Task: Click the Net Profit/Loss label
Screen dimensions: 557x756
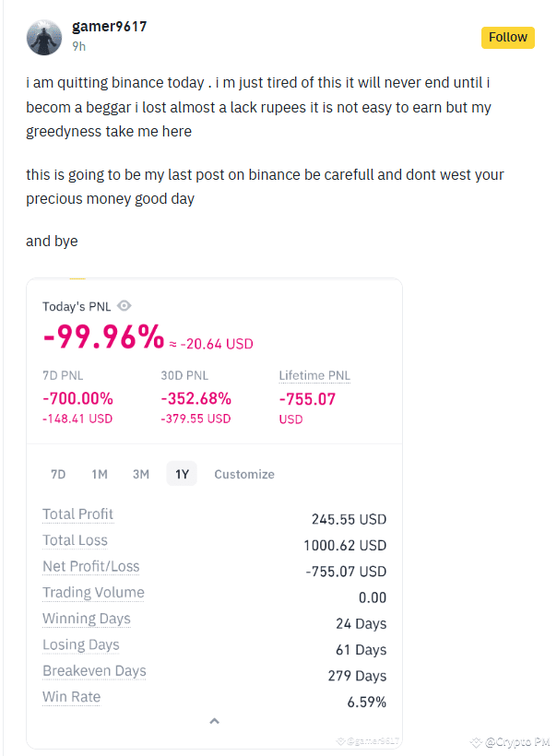Action: [91, 566]
